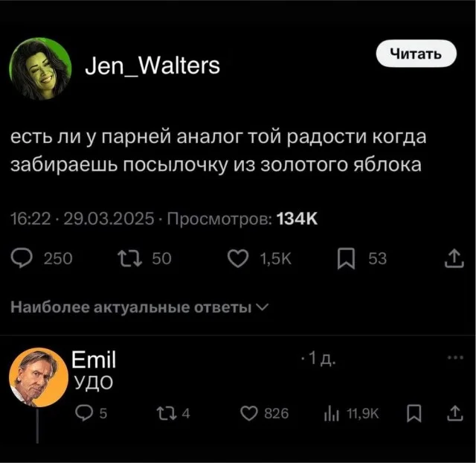This screenshot has height=463, width=476.
Task: Bookmark Emil's reply
Action: coord(414,413)
